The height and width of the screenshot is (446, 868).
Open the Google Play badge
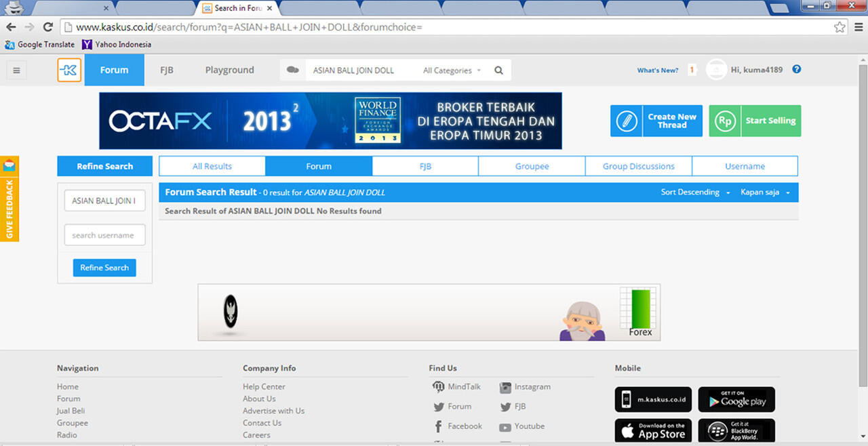(x=736, y=399)
